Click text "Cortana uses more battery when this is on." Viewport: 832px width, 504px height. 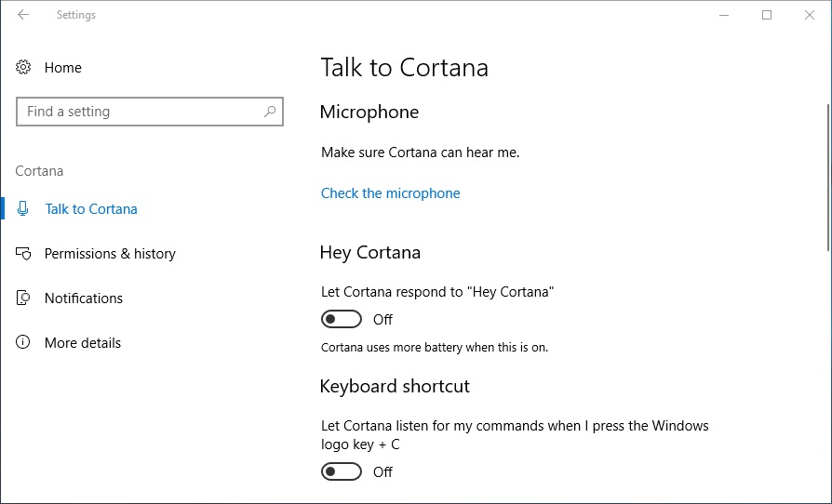435,348
